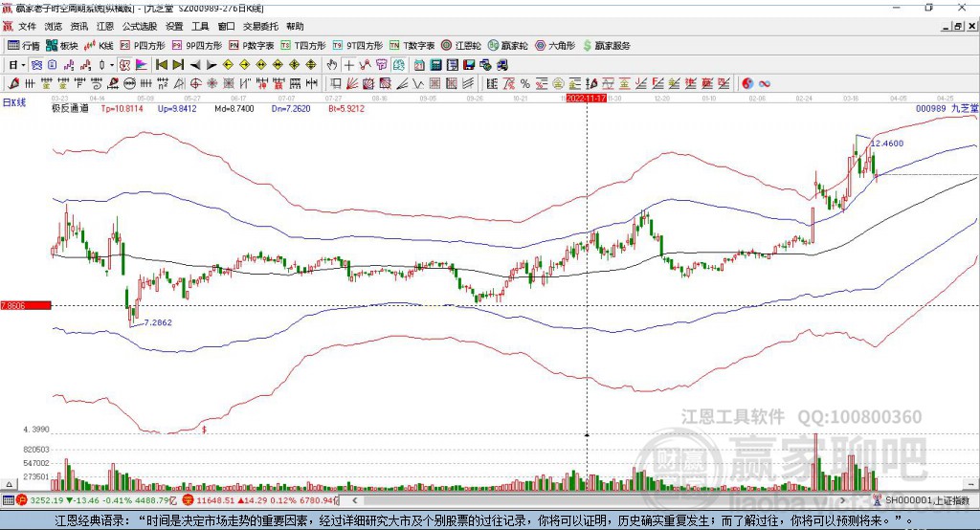Click the 日K线 chart label

coord(14,102)
